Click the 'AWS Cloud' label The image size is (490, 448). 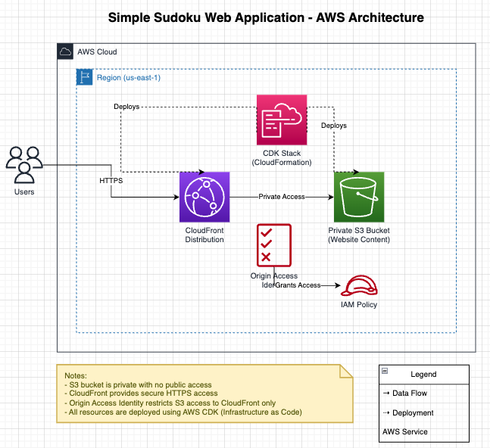point(97,51)
